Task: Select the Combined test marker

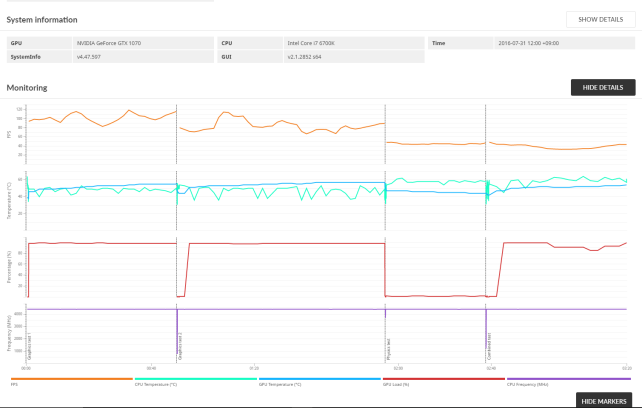Action: (x=489, y=346)
